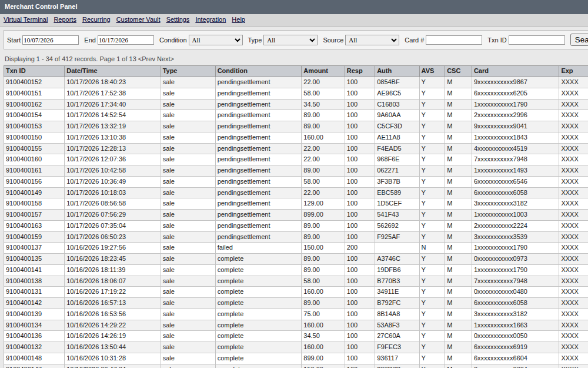Click date 10/16/2026 16:53:56
588x368 pixels.
tap(96, 314)
